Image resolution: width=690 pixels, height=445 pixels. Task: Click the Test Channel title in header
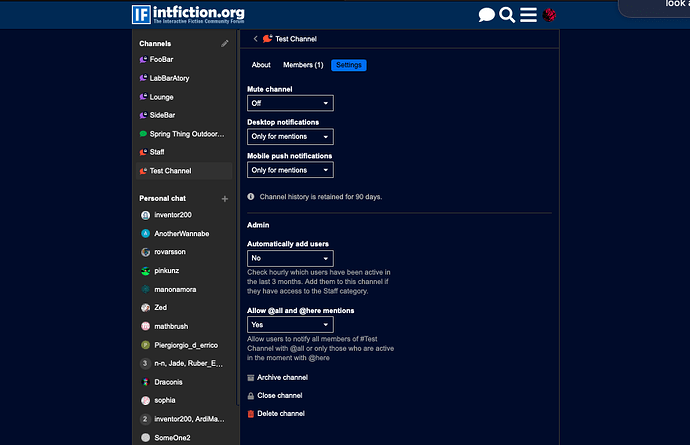(x=296, y=39)
